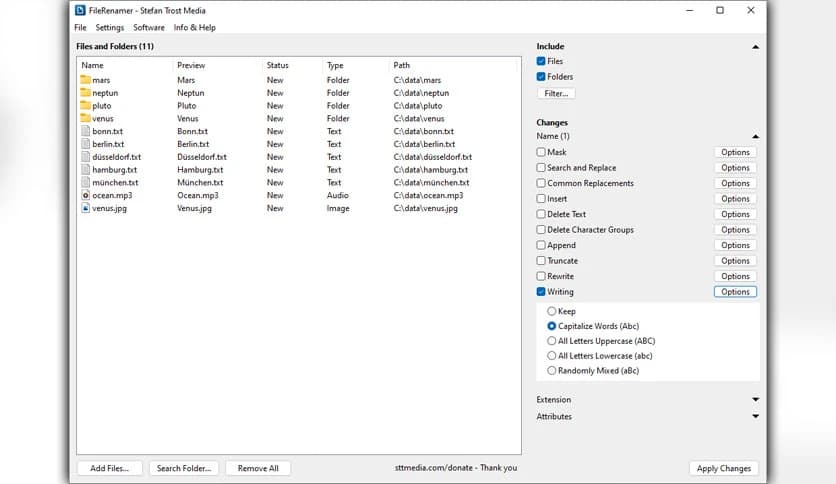
Task: Click the Filter... button
Action: click(556, 93)
